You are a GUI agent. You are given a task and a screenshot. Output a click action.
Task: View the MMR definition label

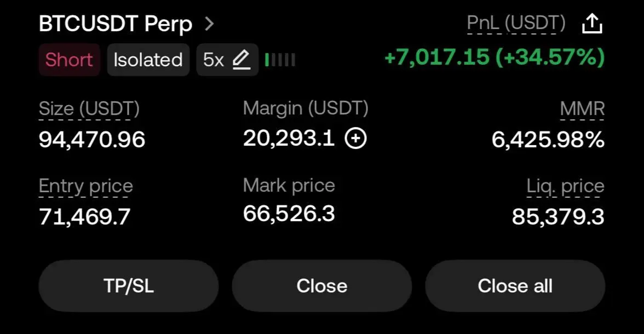[582, 110]
